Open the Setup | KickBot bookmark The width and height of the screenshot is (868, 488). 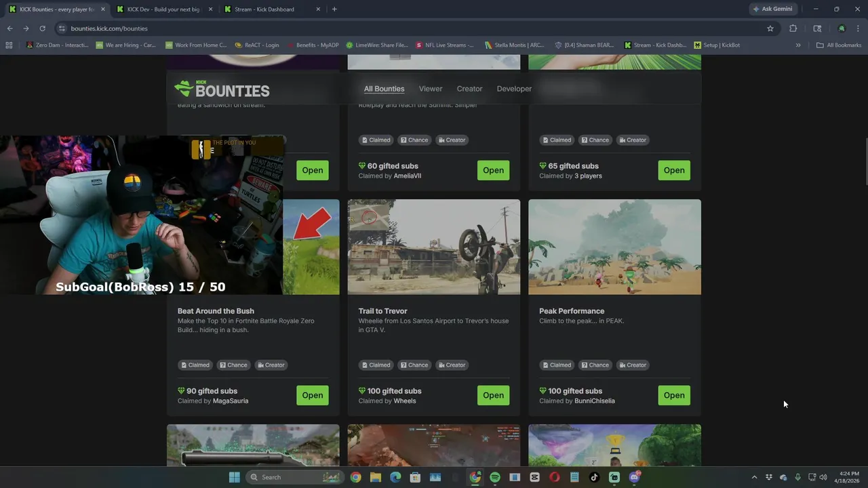(x=717, y=45)
